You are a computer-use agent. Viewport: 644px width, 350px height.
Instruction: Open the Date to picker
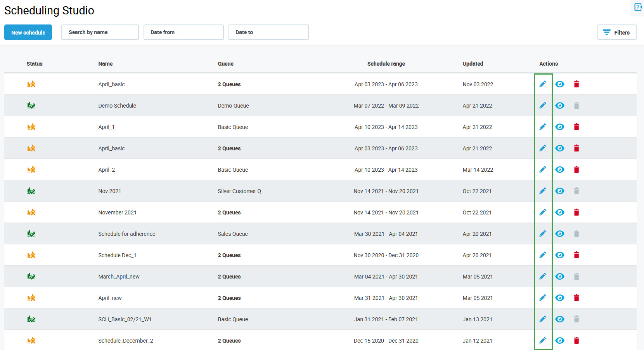point(268,32)
